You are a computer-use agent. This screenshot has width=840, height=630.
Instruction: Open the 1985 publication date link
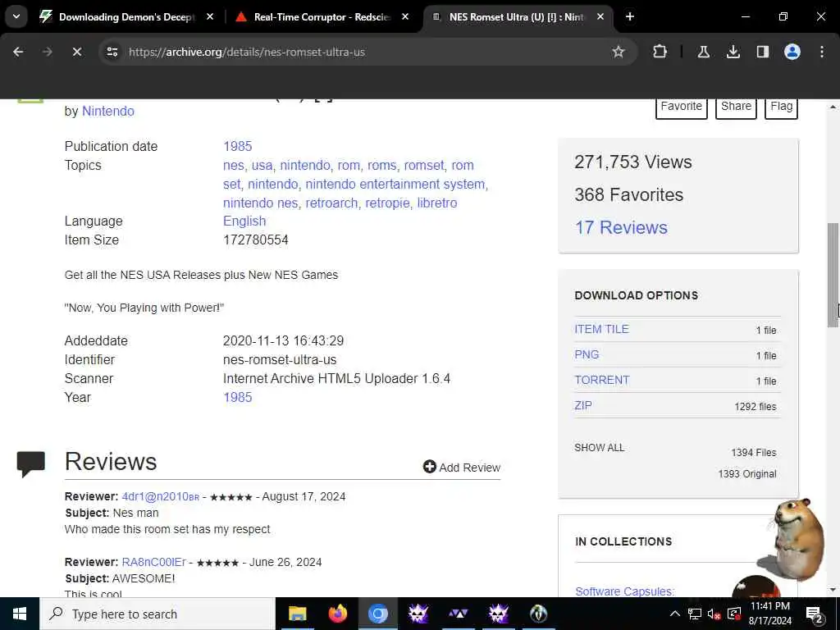tap(237, 146)
